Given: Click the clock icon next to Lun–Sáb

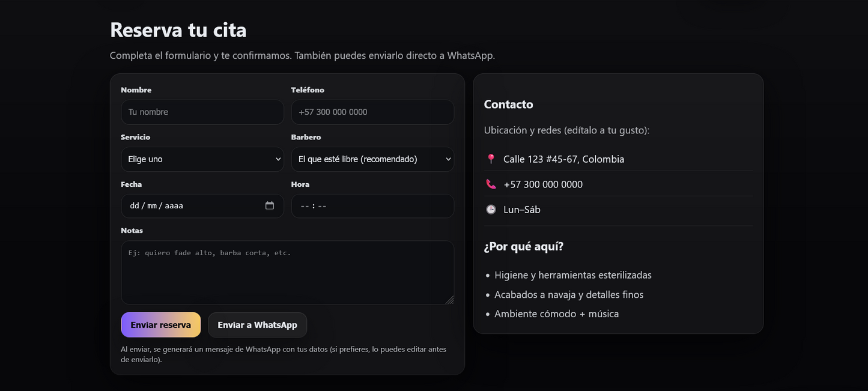Looking at the screenshot, I should point(490,209).
